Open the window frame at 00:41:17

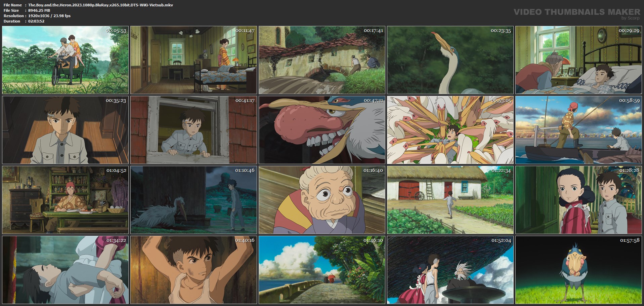(x=194, y=130)
